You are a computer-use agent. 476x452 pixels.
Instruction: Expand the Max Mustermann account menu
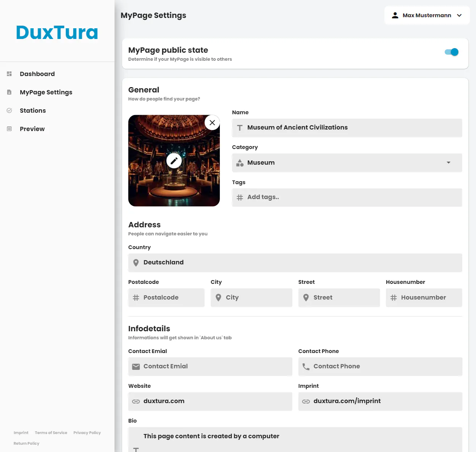[x=459, y=15]
